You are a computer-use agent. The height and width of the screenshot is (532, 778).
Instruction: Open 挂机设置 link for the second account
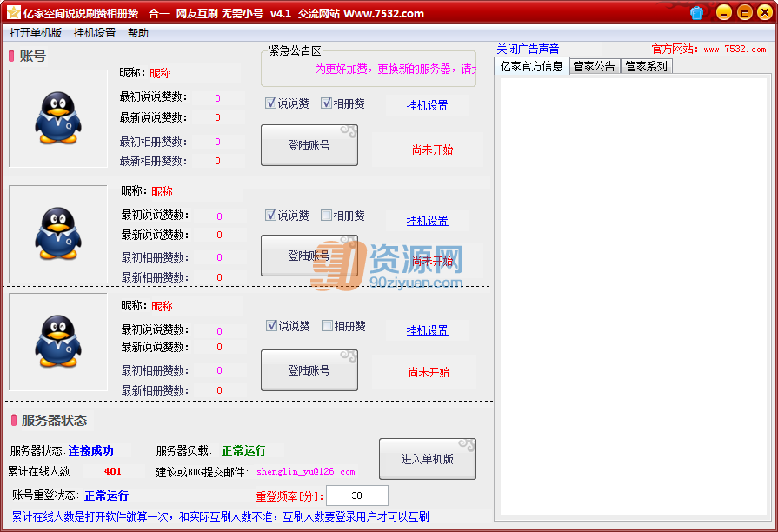pos(427,221)
